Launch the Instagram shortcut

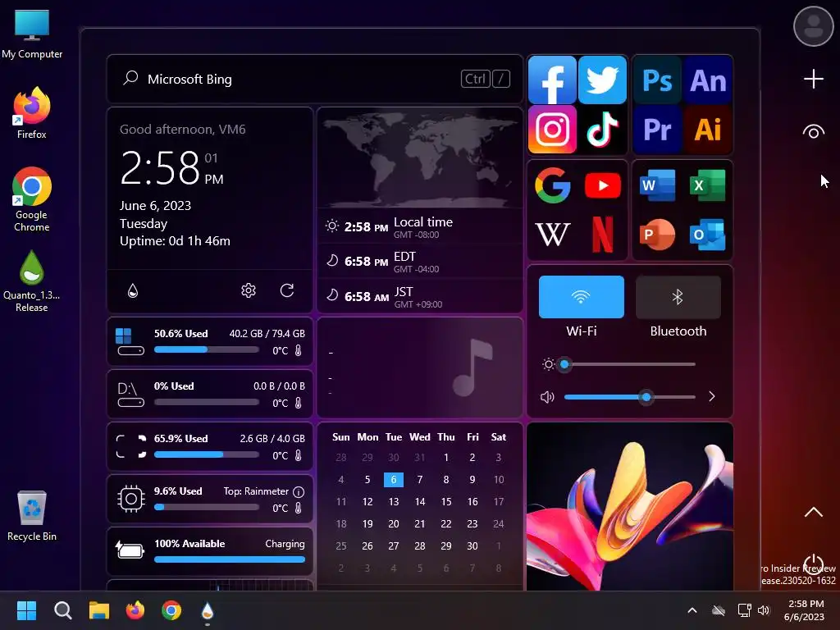[x=552, y=129]
